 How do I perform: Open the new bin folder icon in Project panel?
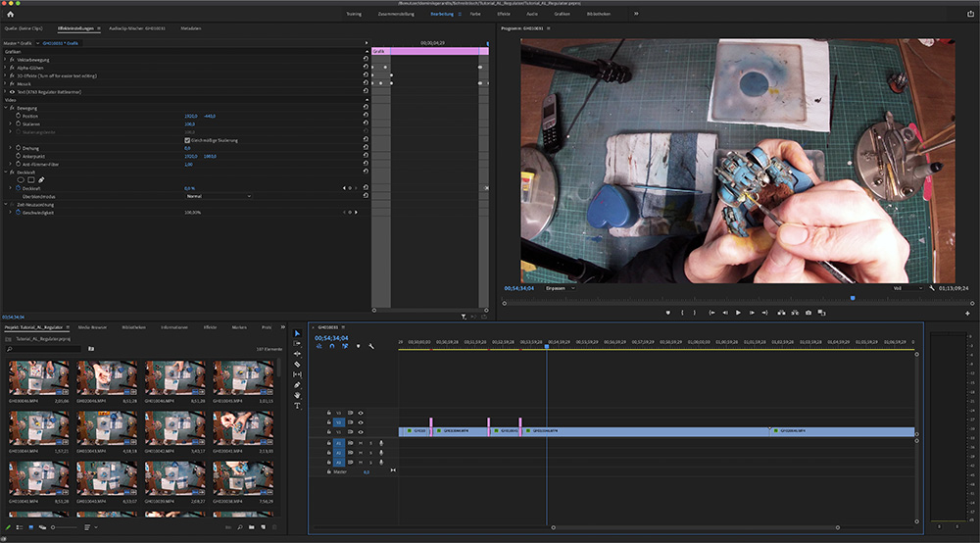click(x=251, y=527)
